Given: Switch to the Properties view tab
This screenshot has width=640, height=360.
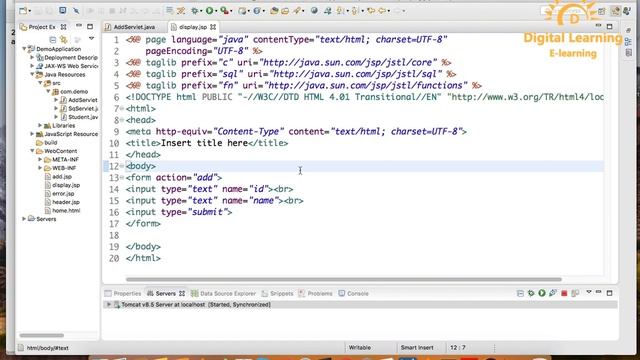Looking at the screenshot, I should (x=123, y=293).
